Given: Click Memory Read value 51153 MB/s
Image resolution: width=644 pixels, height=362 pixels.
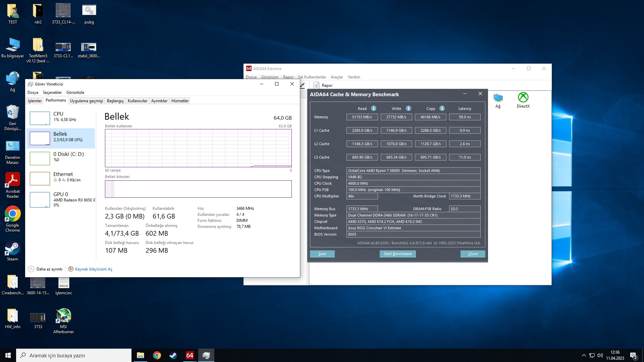Looking at the screenshot, I should pyautogui.click(x=362, y=117).
